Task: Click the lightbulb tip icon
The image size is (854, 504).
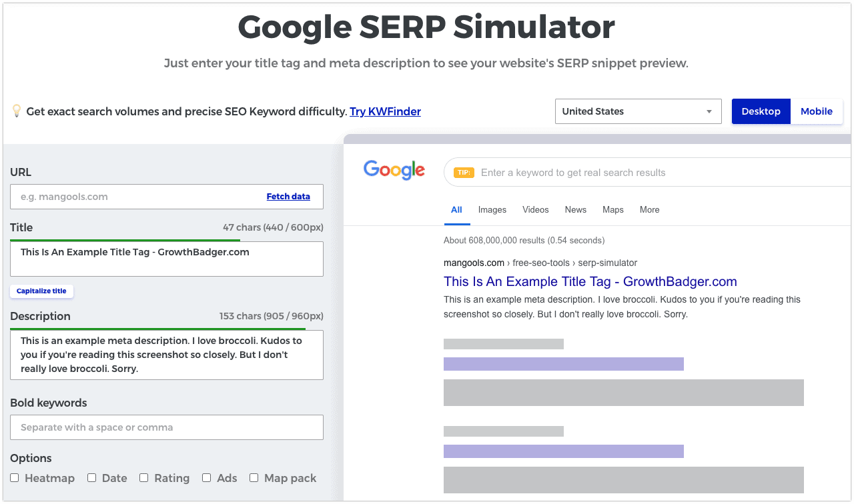Action: coord(17,111)
